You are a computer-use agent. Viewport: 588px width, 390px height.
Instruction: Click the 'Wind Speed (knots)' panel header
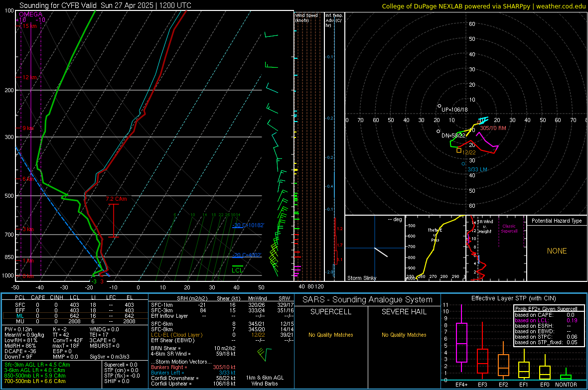pos(306,17)
